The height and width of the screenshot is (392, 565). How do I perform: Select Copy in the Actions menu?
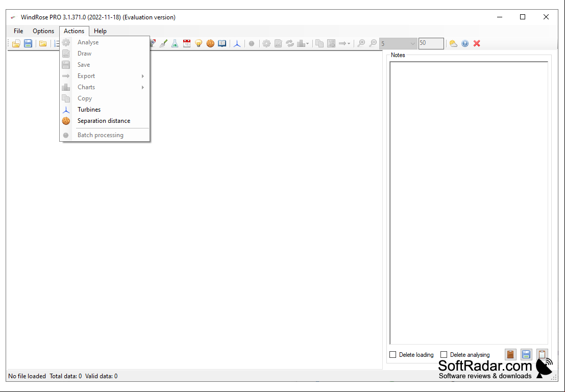click(105, 98)
